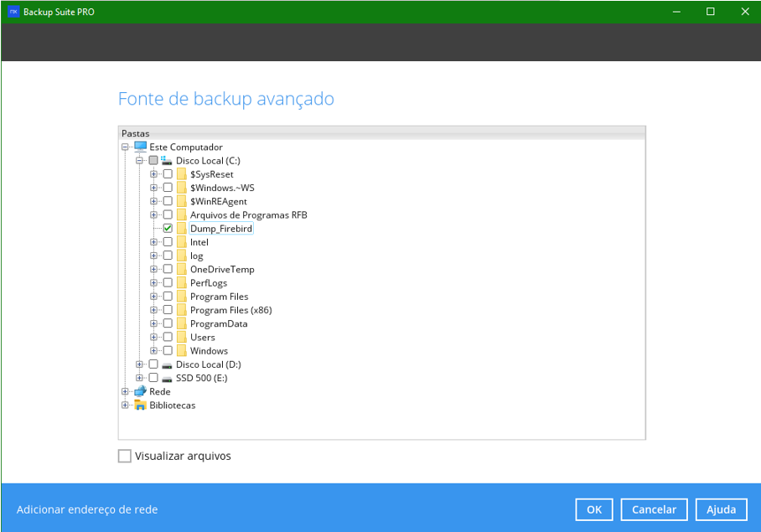Select the ProgramData folder label
761x532 pixels.
tap(218, 323)
